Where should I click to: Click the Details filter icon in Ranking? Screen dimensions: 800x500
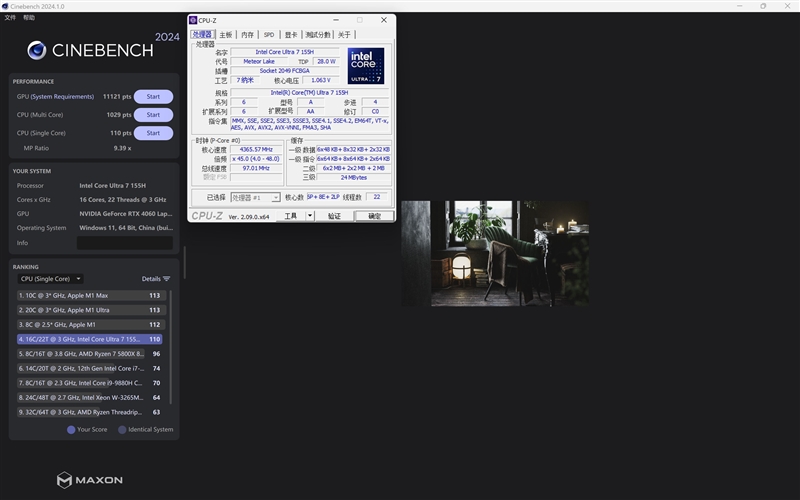(x=166, y=279)
